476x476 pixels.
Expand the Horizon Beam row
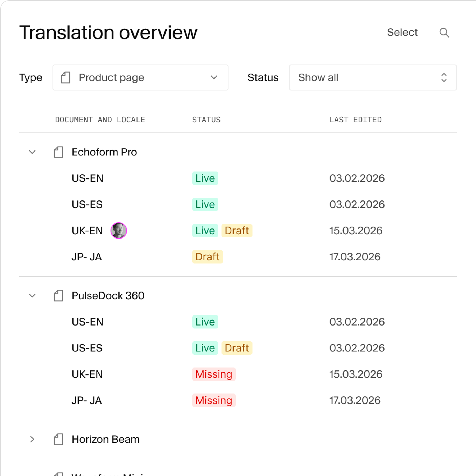(32, 439)
